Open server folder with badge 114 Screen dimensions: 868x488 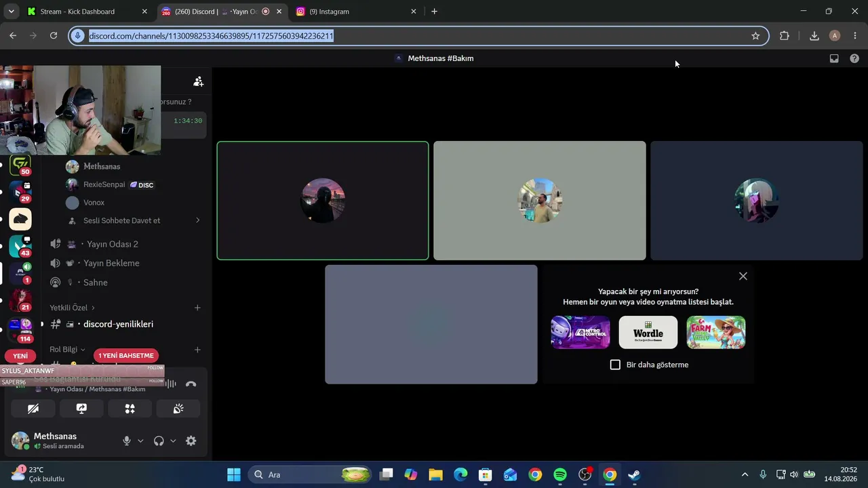(20, 330)
